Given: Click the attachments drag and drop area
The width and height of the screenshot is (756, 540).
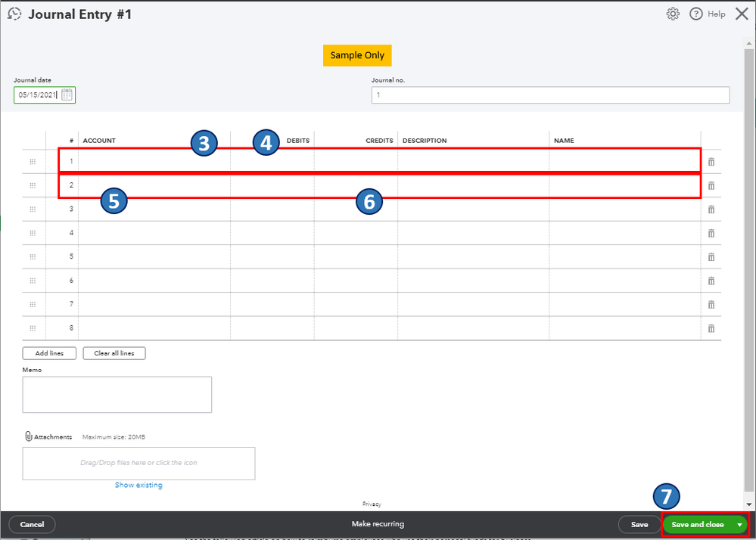Looking at the screenshot, I should pyautogui.click(x=138, y=464).
